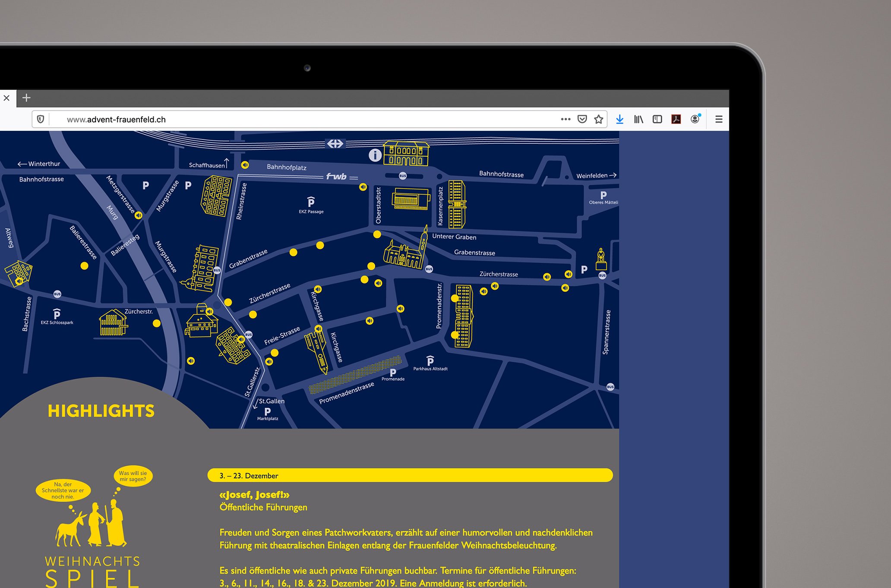
Task: Toggle the sidebar view icon
Action: click(657, 119)
